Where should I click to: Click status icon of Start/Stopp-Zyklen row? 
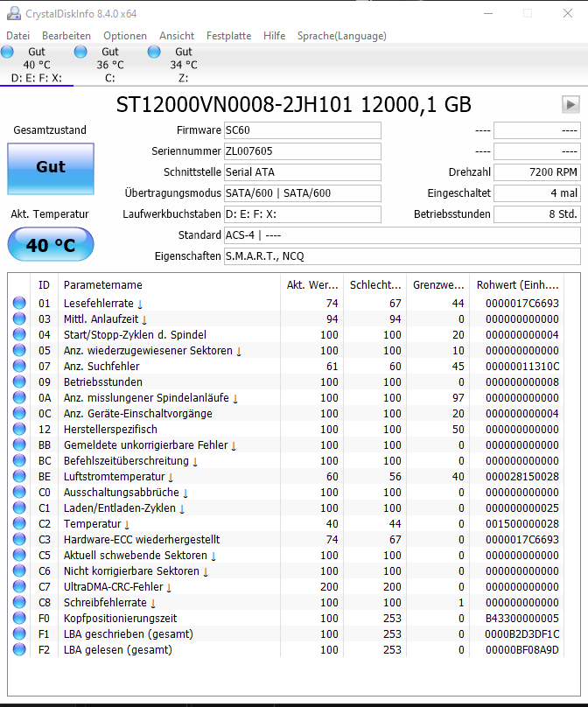[19, 334]
